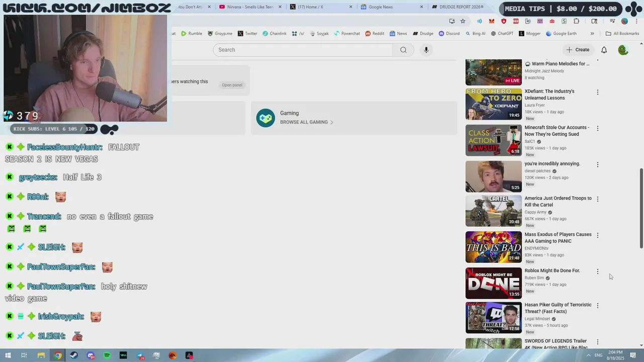The image size is (644, 362).
Task: Click the Create button
Action: 578,50
